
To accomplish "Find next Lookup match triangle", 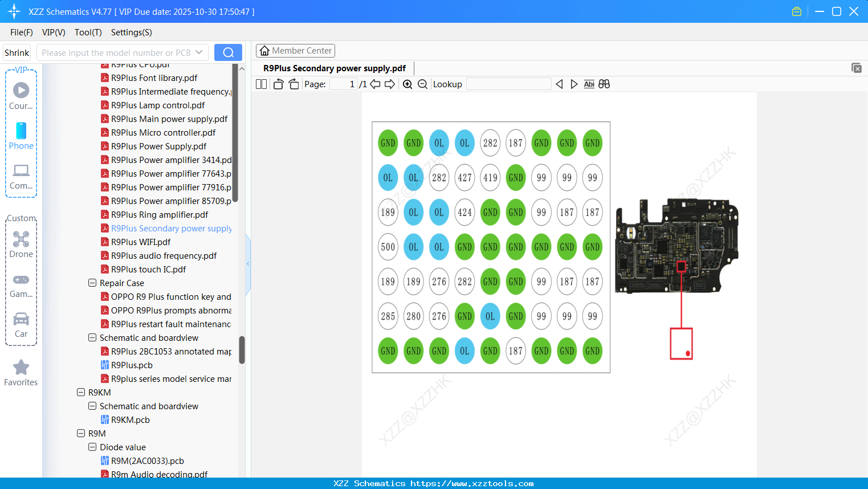I will click(574, 84).
